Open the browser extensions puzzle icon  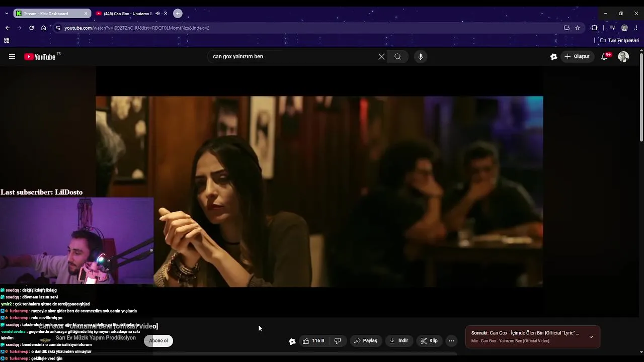tap(594, 28)
